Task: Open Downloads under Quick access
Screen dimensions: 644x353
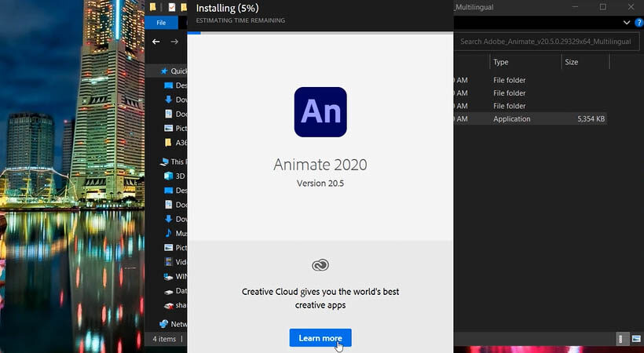Action: (175, 100)
